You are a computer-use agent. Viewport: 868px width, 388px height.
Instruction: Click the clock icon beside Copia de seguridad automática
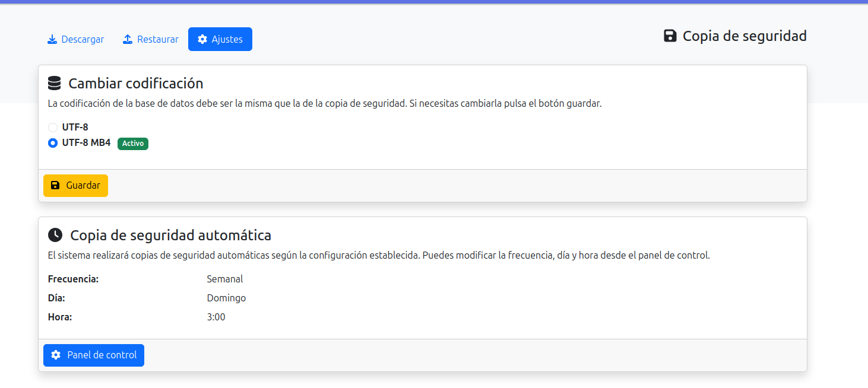pyautogui.click(x=55, y=235)
